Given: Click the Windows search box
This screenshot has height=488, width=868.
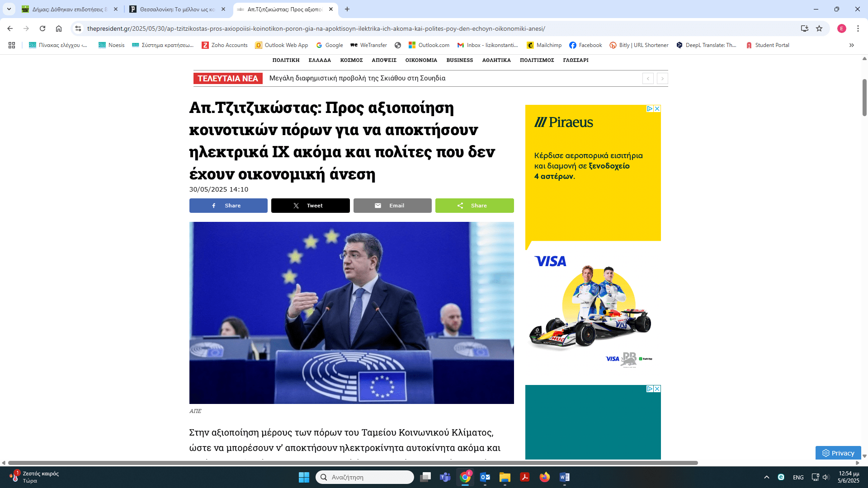Looking at the screenshot, I should (x=364, y=477).
